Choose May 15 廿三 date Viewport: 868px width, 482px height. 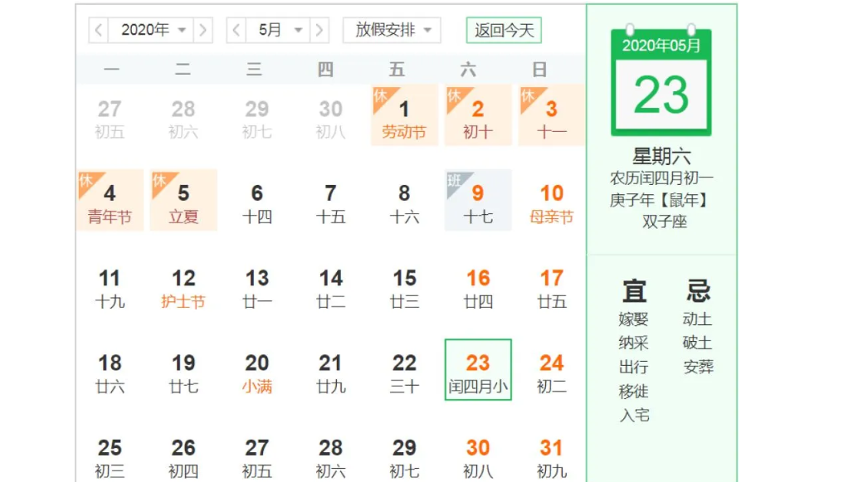pyautogui.click(x=404, y=288)
